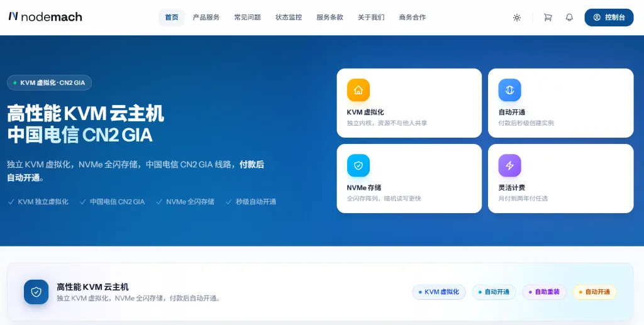Open the 产品服务 menu item
Screen dimensions: 644x325
coord(206,17)
